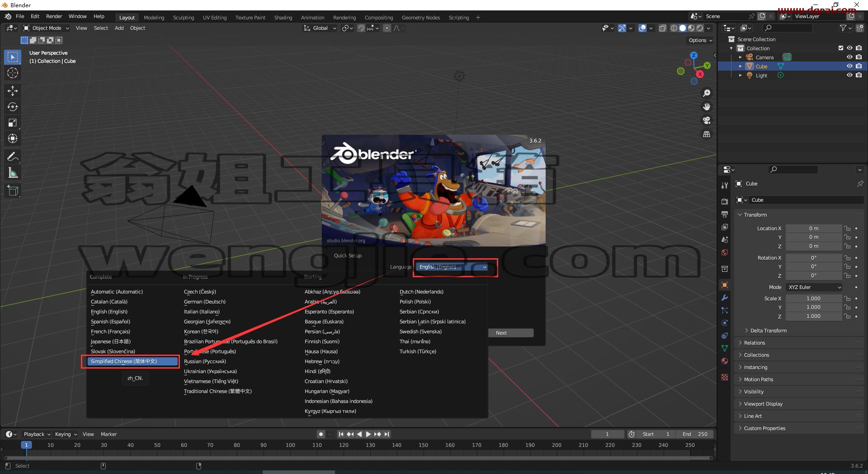This screenshot has width=868, height=474.
Task: Toggle X-Ray display mode
Action: click(x=662, y=28)
